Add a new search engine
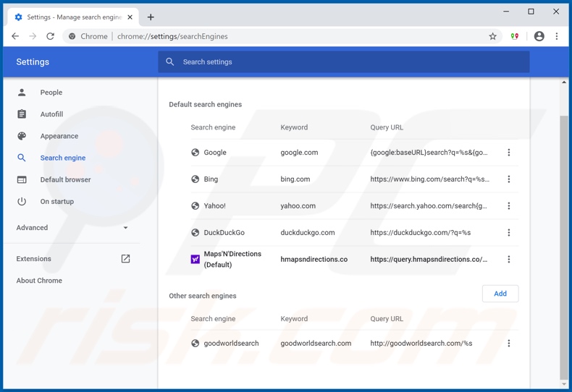 tap(500, 294)
